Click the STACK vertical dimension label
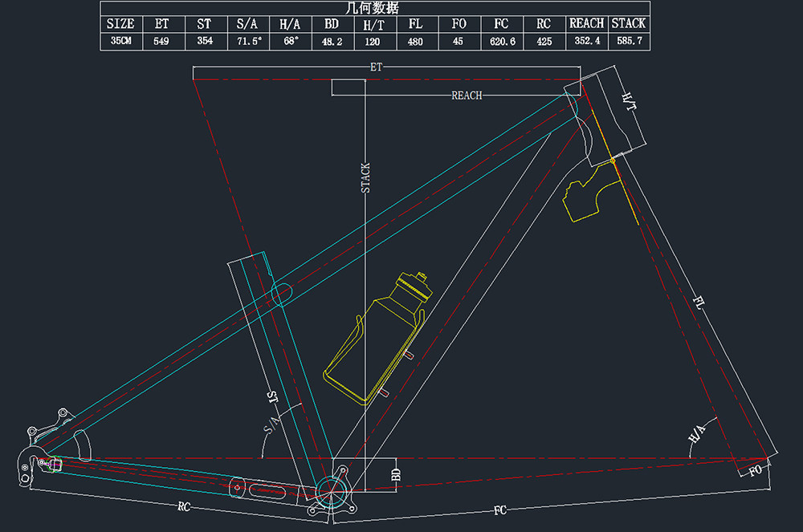Screen dimensions: 803x532 click(x=365, y=178)
